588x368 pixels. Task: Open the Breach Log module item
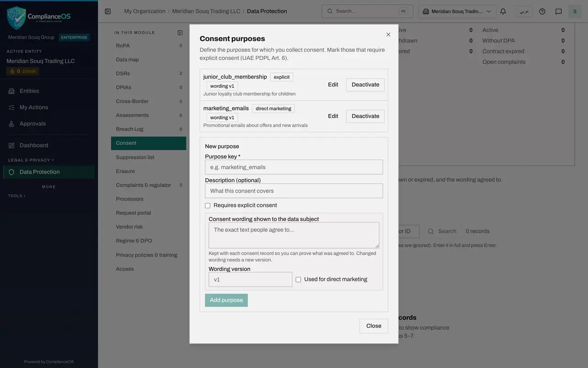[x=148, y=129]
